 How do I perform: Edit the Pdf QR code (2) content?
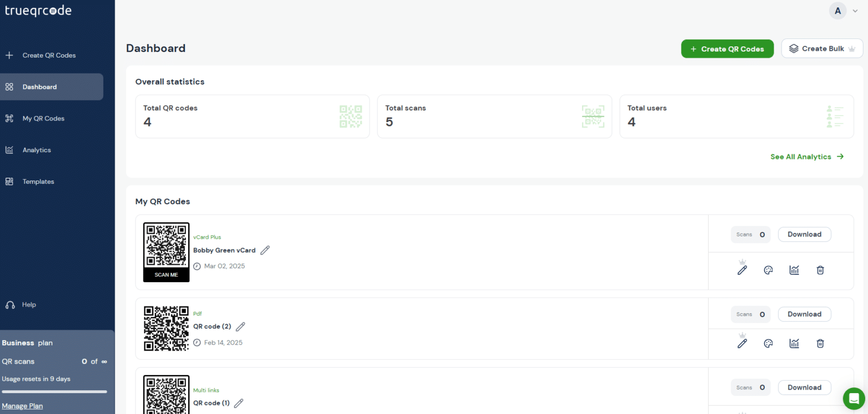point(742,343)
